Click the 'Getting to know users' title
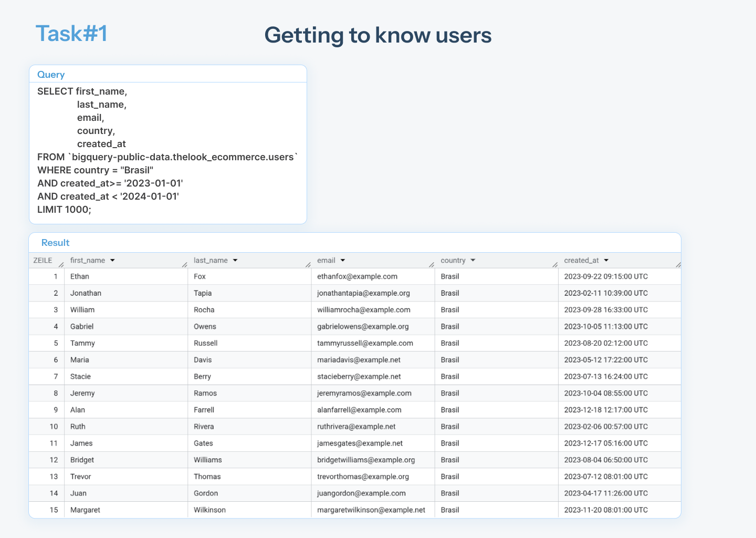756x538 pixels. (x=378, y=35)
